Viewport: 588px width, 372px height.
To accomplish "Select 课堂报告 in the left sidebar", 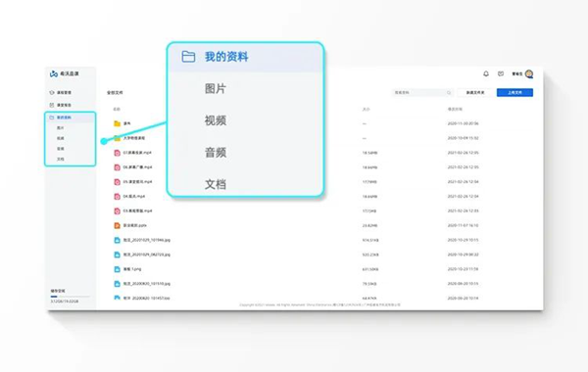I will (x=61, y=105).
